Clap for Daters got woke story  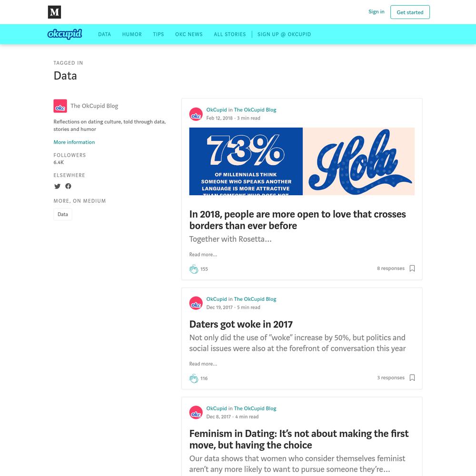click(194, 378)
